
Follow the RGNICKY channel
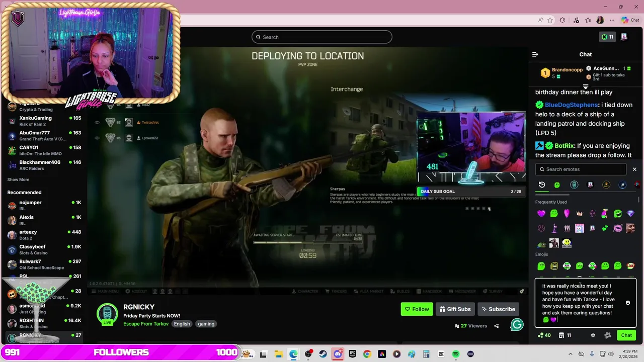click(417, 309)
